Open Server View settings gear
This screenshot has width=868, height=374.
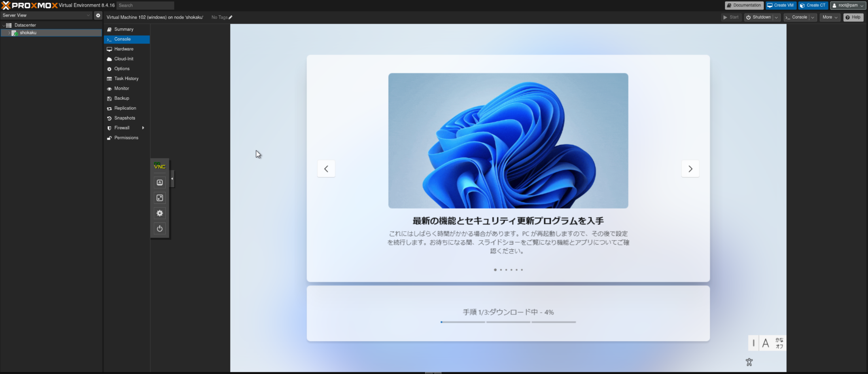click(98, 15)
